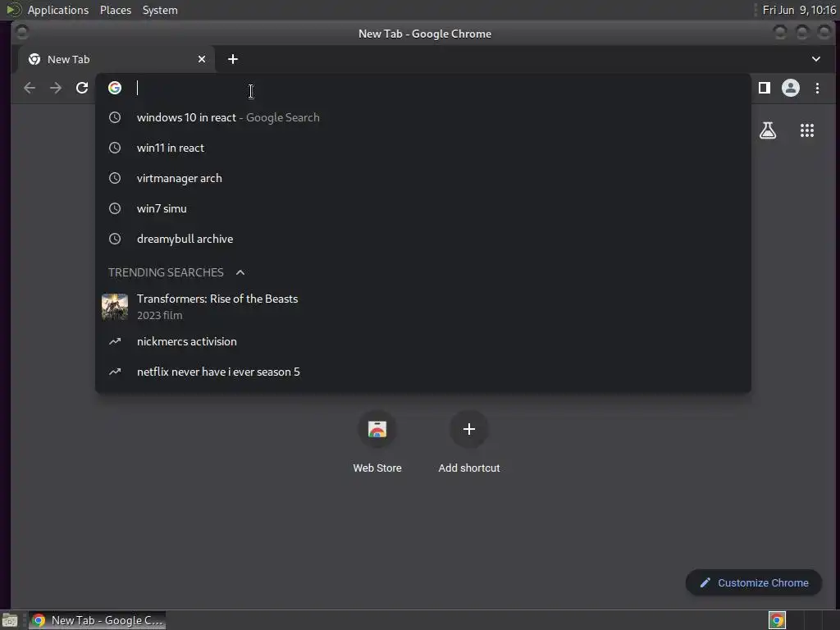Open the Web Store shortcut

(x=377, y=442)
